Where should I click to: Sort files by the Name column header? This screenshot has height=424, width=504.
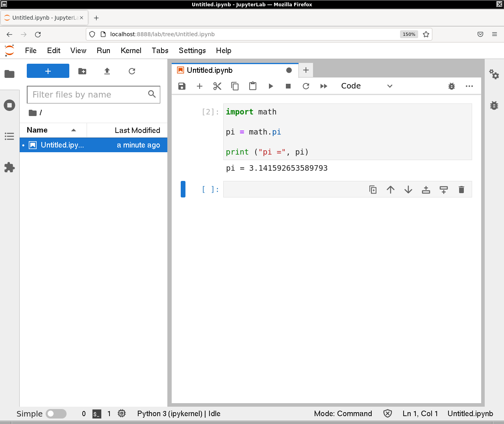tap(37, 130)
